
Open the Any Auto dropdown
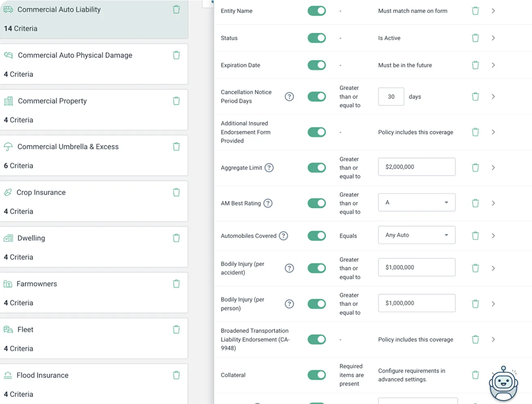416,235
